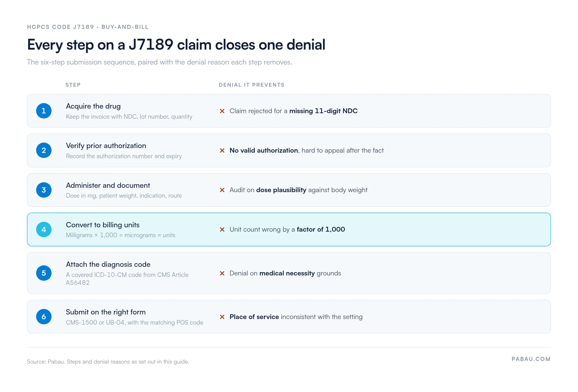
Task: Click the step 2 number badge
Action: (44, 150)
